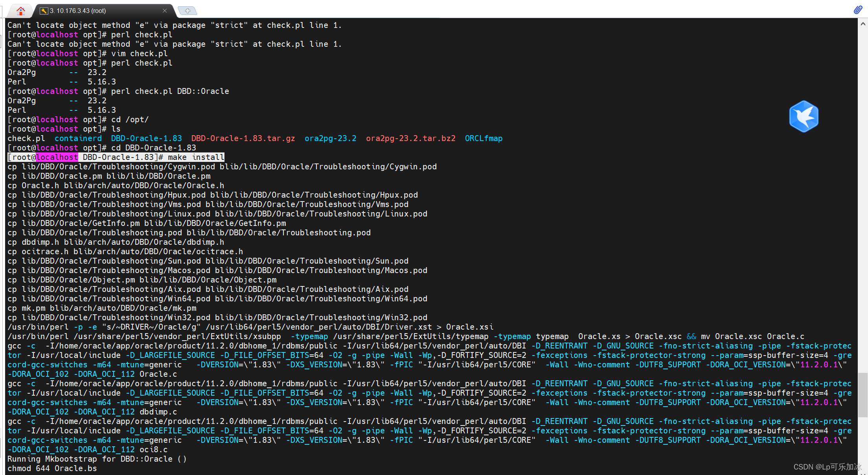
Task: Click the magenta highlighted localhost text
Action: 57,157
